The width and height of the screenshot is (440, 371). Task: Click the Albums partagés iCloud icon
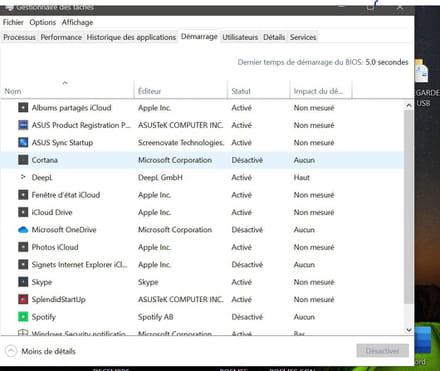23,108
